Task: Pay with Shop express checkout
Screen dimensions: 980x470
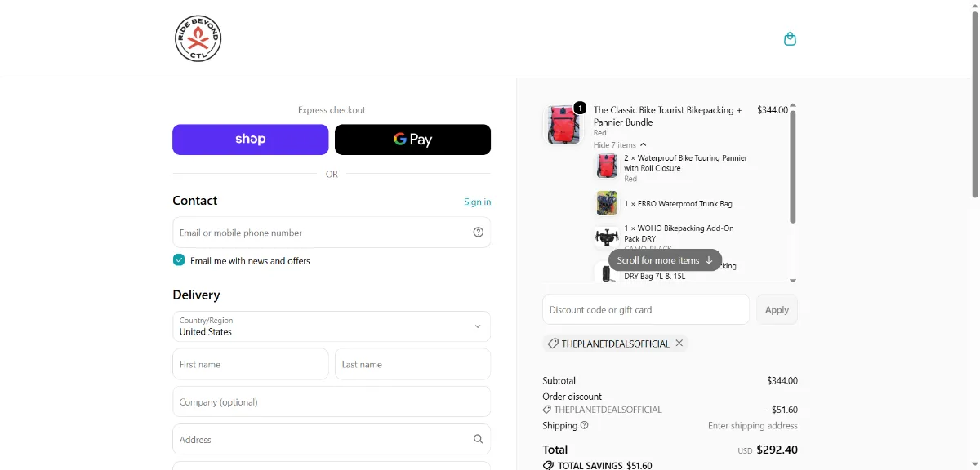Action: point(251,140)
